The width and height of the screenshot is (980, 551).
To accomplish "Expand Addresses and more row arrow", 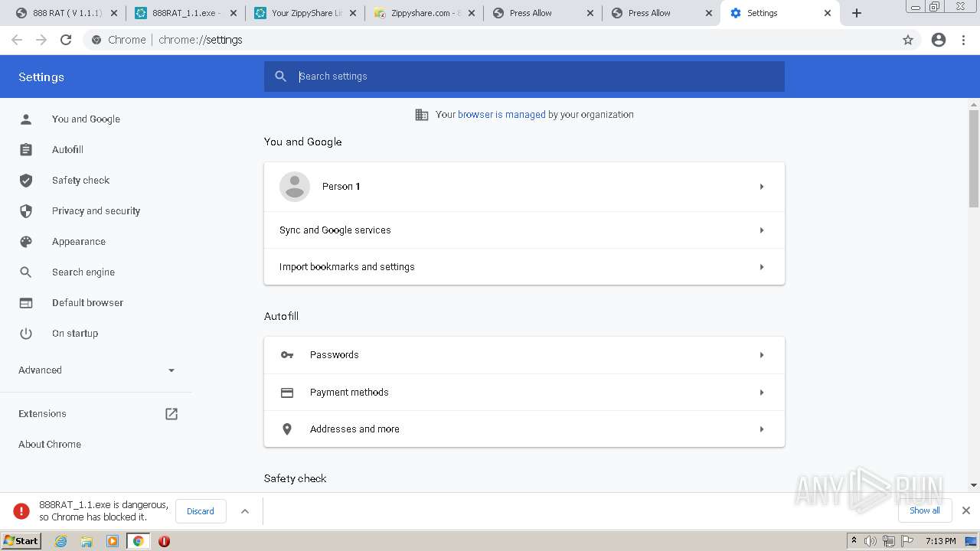I will [x=762, y=429].
